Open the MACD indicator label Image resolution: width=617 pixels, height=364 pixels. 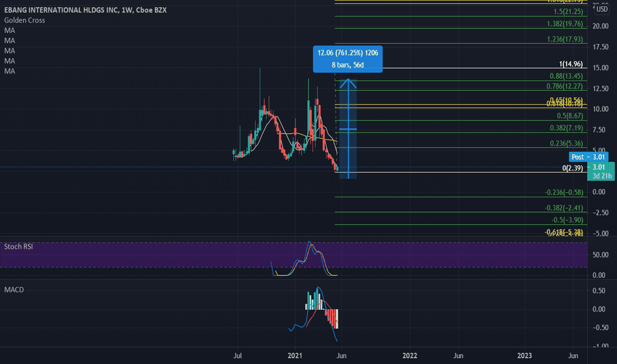pyautogui.click(x=14, y=290)
